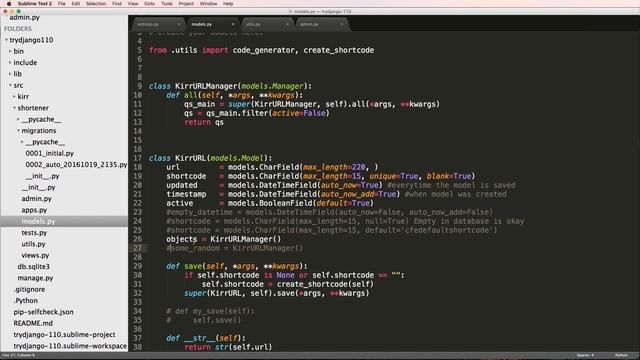This screenshot has height=360, width=640.
Task: Expand the __pycache__ arrow under migrations
Action: pos(22,142)
